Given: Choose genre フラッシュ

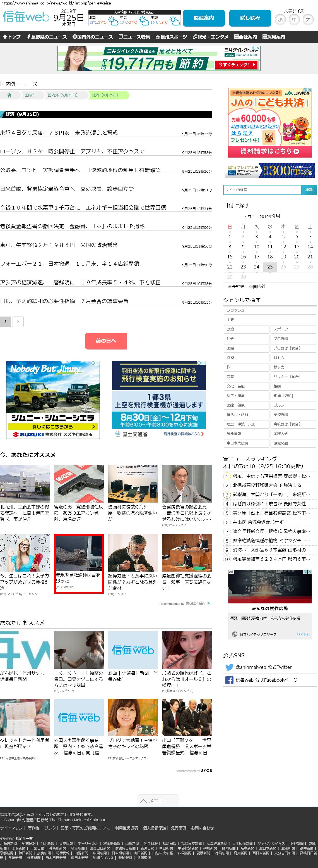Looking at the screenshot, I should click(270, 310).
